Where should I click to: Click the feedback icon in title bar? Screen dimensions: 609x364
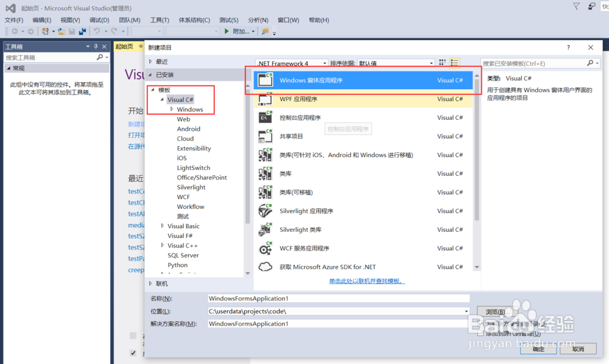tap(591, 6)
